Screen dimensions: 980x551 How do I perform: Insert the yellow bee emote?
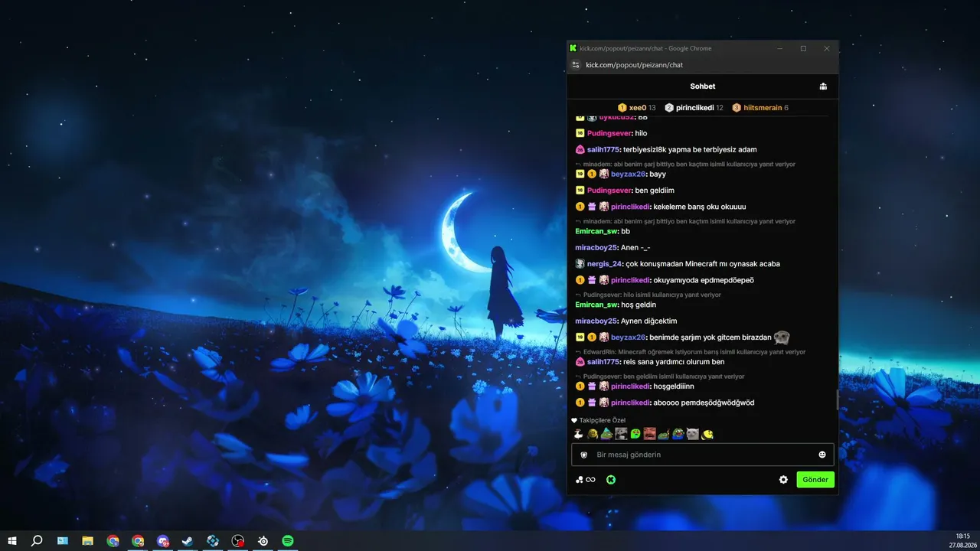(707, 434)
